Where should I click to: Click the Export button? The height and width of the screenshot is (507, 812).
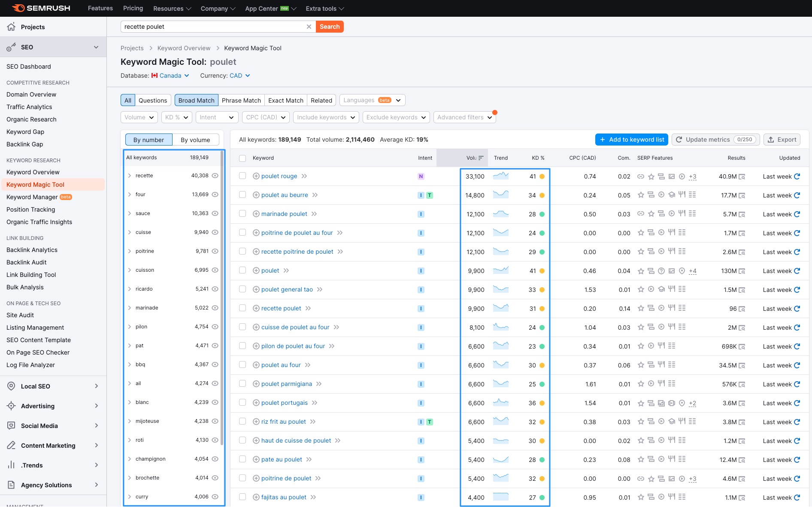point(782,140)
